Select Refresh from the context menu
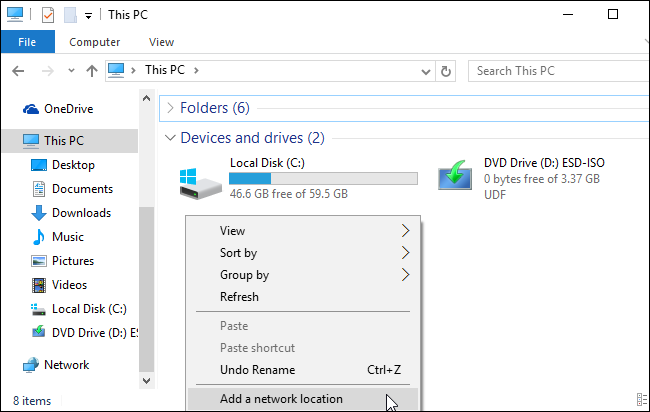The height and width of the screenshot is (412, 650). pyautogui.click(x=239, y=297)
